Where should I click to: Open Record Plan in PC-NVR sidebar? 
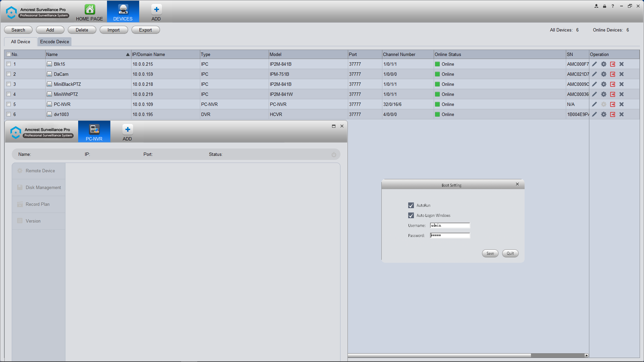(x=39, y=204)
